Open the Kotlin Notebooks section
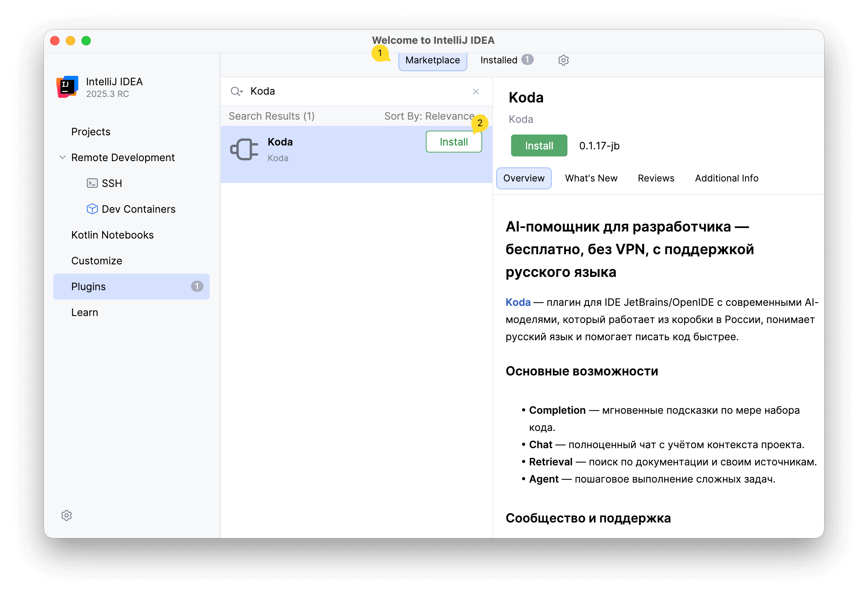The image size is (868, 596). tap(112, 235)
